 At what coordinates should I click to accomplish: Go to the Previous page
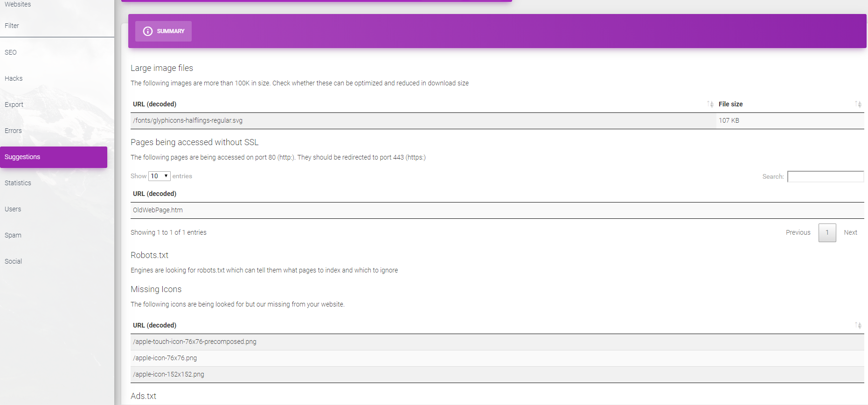(x=798, y=232)
